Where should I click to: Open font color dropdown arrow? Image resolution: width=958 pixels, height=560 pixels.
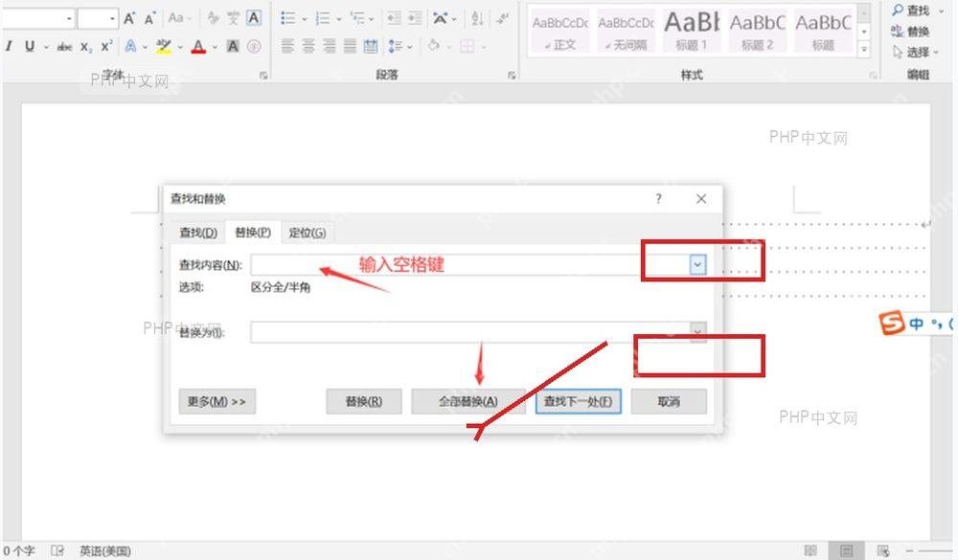(215, 46)
